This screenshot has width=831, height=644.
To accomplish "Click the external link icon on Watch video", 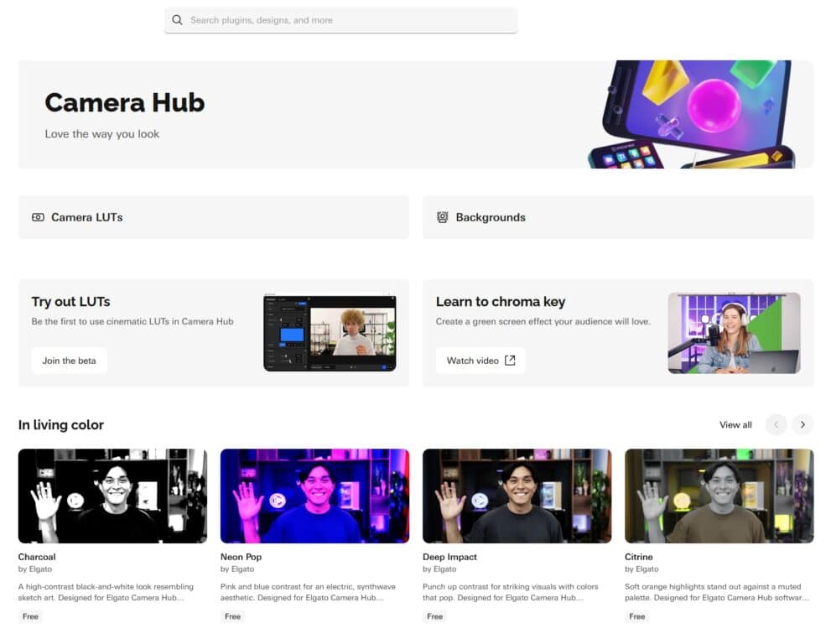I will [x=510, y=361].
